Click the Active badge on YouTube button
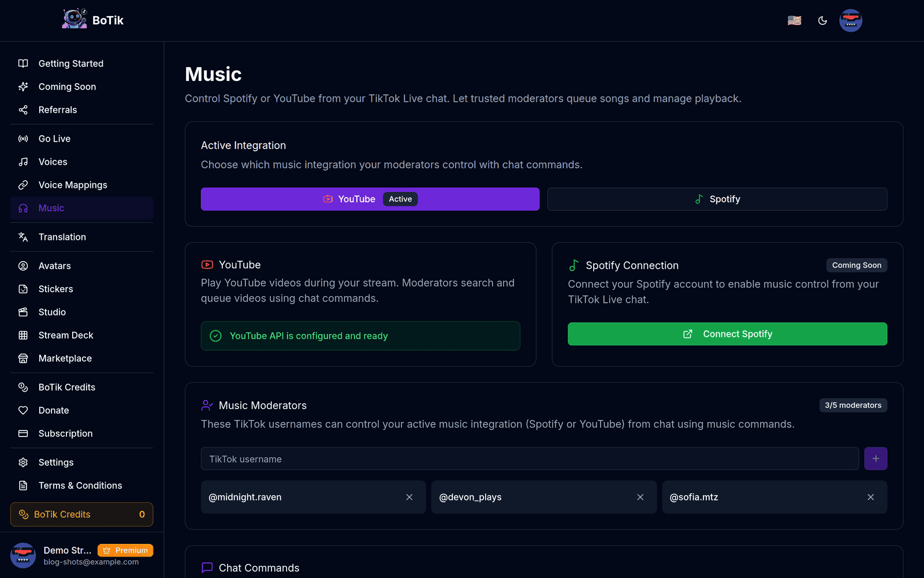This screenshot has width=924, height=578. (x=400, y=199)
